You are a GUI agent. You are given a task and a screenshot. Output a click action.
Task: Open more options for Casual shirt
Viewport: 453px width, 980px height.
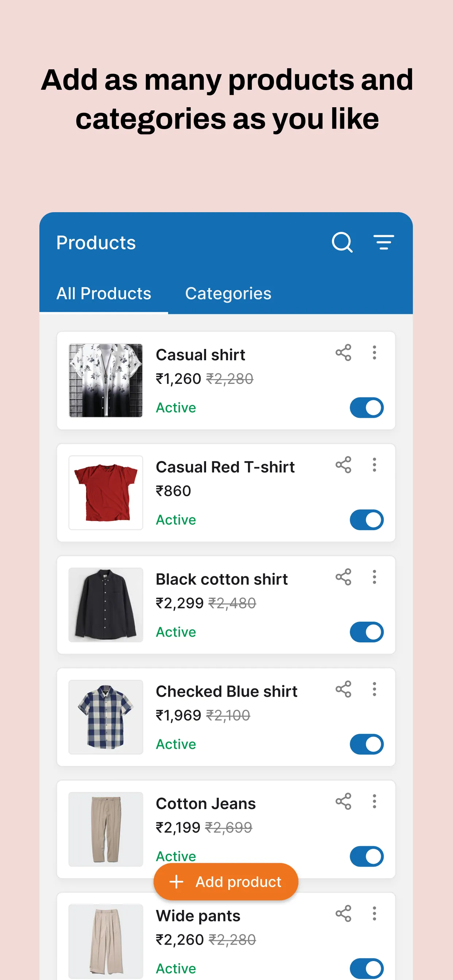tap(374, 353)
